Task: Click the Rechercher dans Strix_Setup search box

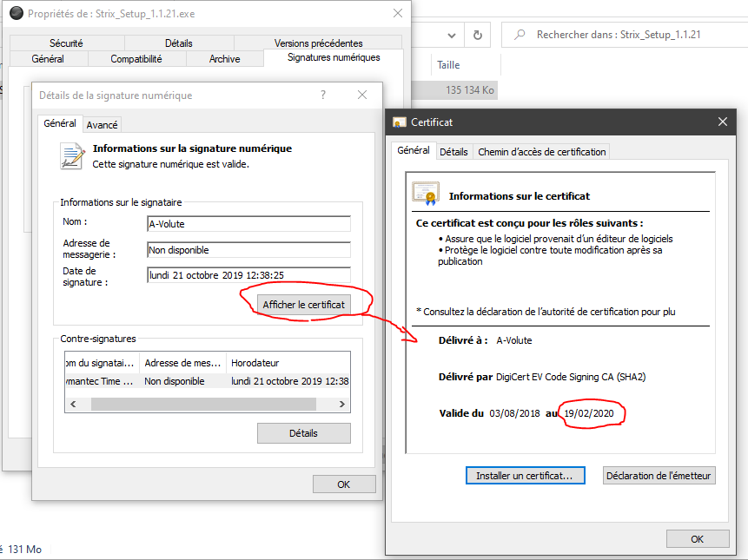Action: point(625,35)
